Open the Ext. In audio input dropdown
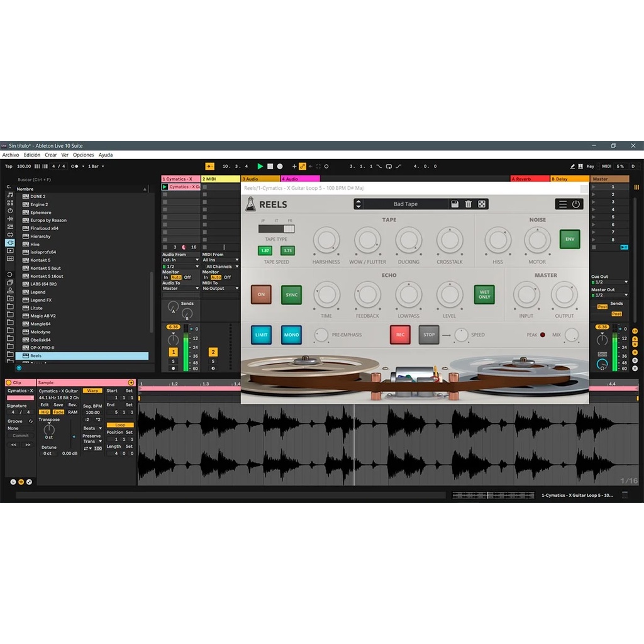 pos(180,260)
